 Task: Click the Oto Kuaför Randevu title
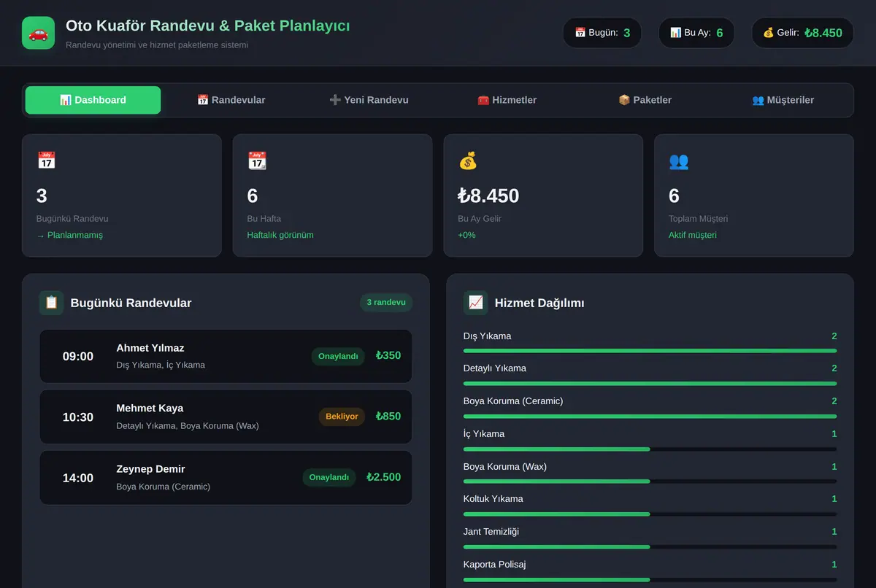207,26
